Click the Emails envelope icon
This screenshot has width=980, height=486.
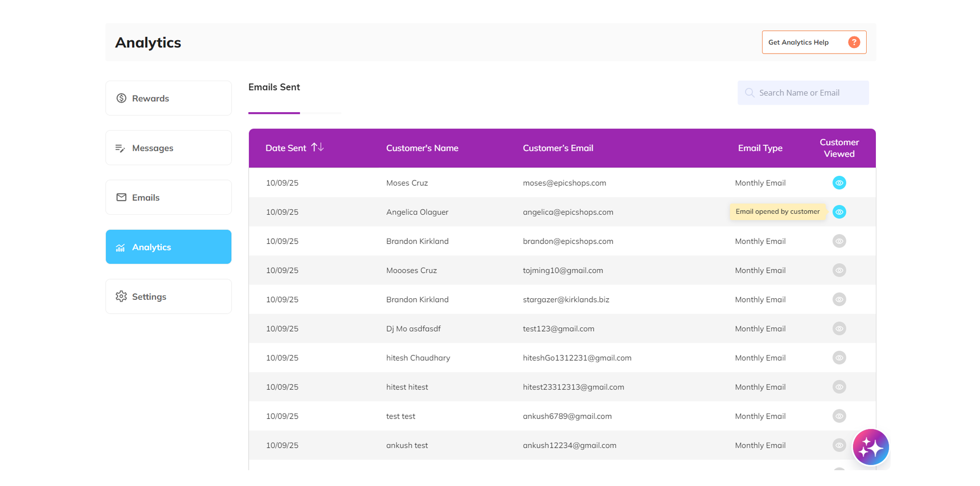pos(121,197)
